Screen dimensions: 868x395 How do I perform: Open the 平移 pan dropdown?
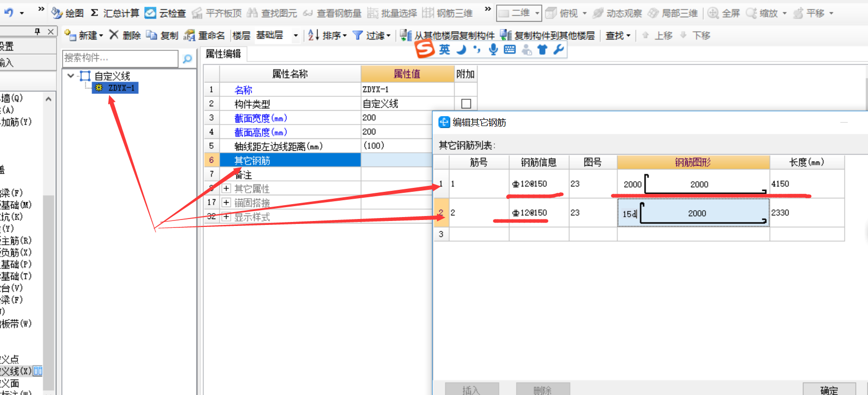point(831,13)
